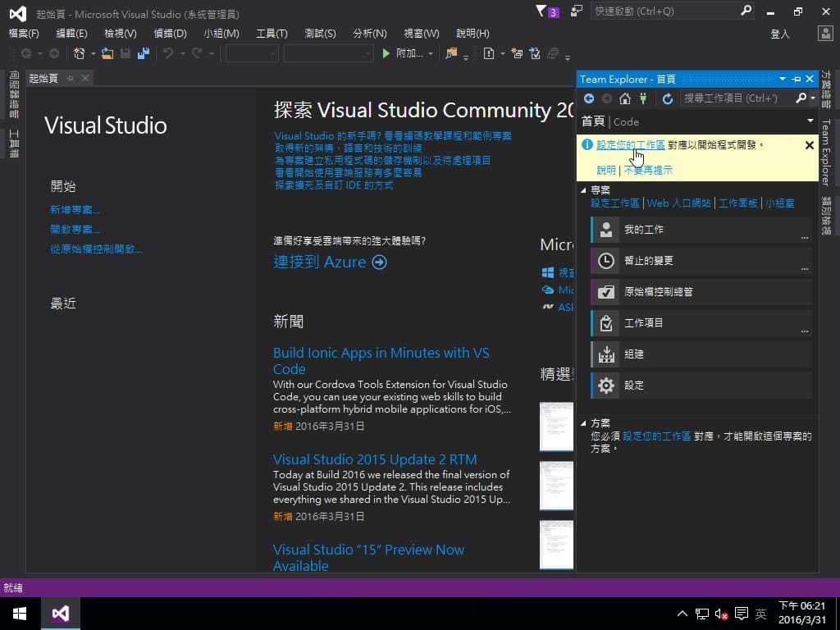Open the 組建 tile
The height and width of the screenshot is (630, 840).
click(x=701, y=354)
